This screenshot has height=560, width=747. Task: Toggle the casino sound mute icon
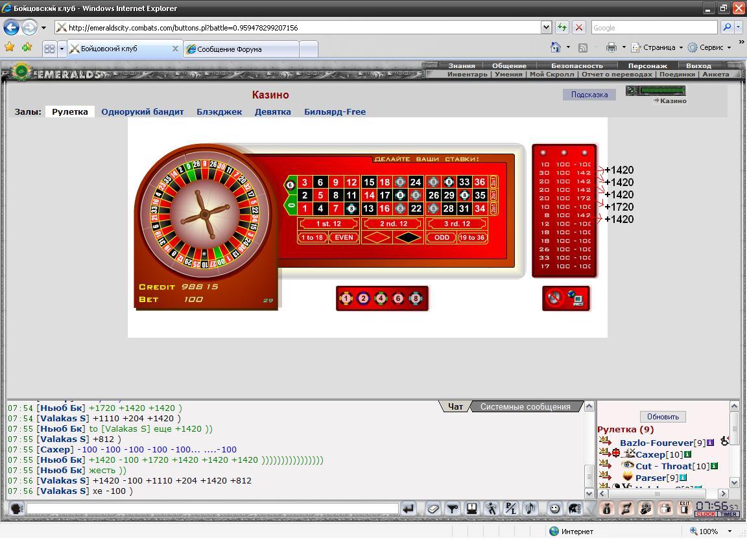554,298
